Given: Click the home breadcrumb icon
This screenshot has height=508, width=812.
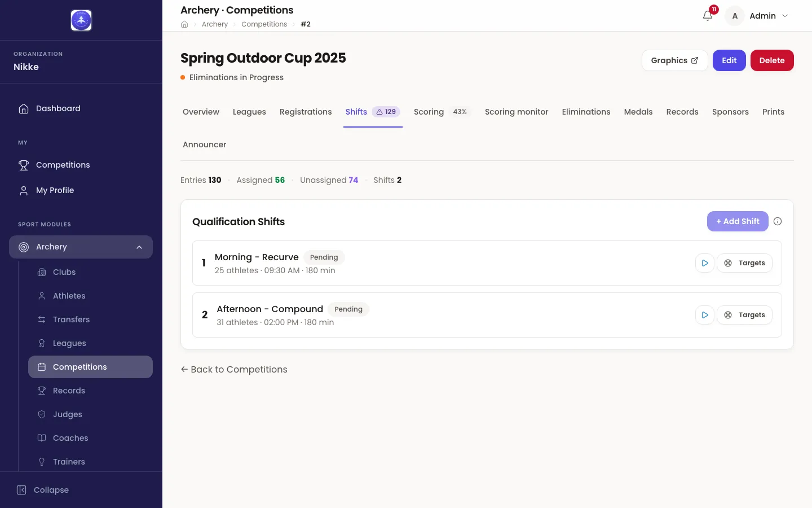Looking at the screenshot, I should click(x=184, y=24).
